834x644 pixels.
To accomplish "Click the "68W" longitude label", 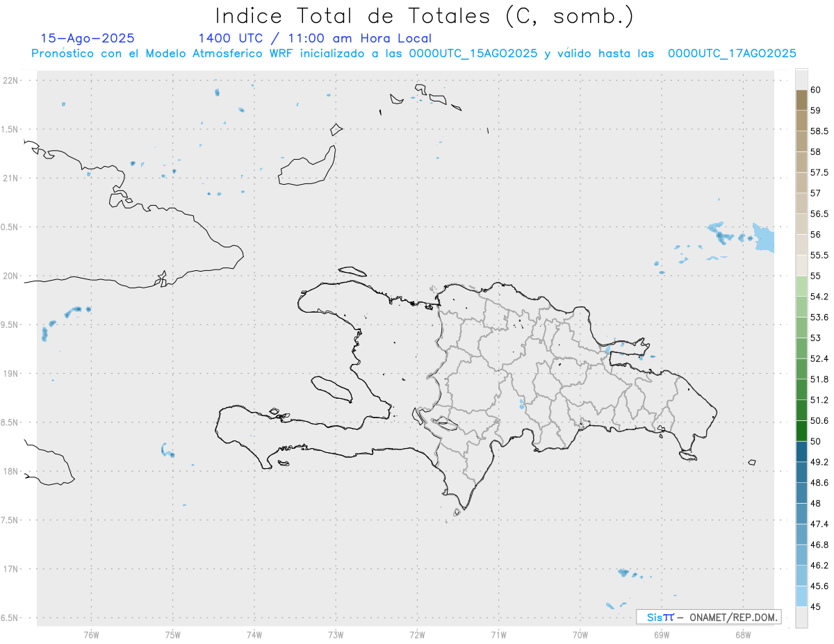I will [x=743, y=635].
